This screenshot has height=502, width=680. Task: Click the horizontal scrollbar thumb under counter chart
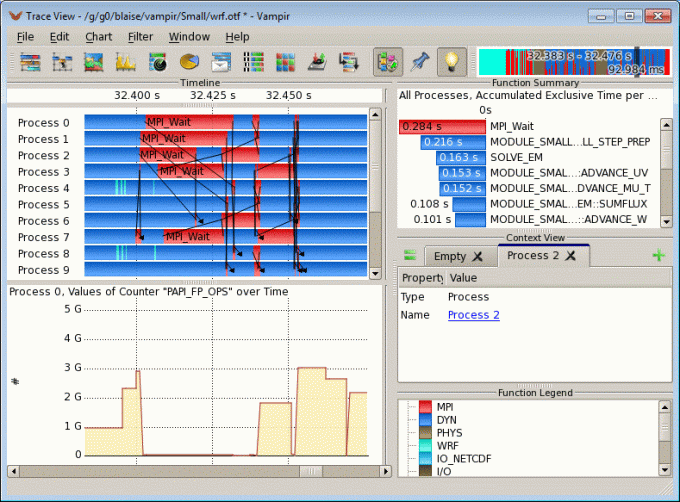(x=311, y=471)
